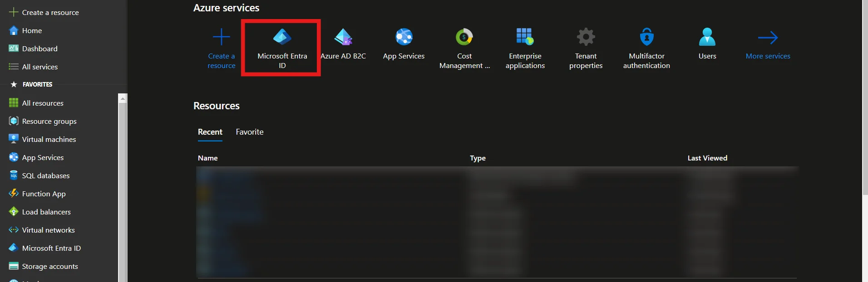The image size is (868, 282).
Task: Sort resources by Name column header
Action: (x=208, y=158)
